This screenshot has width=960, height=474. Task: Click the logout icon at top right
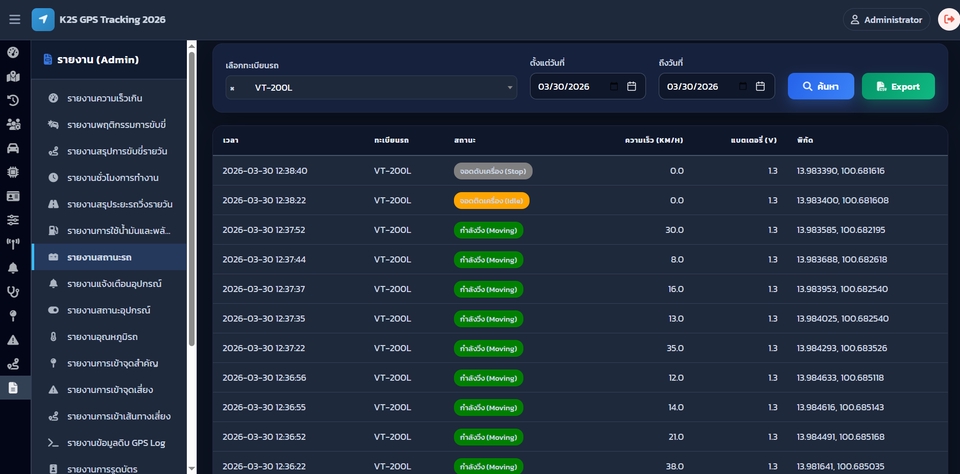tap(948, 19)
